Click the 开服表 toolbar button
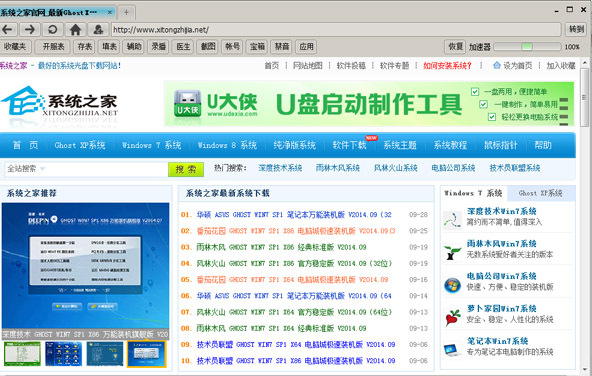 53,47
